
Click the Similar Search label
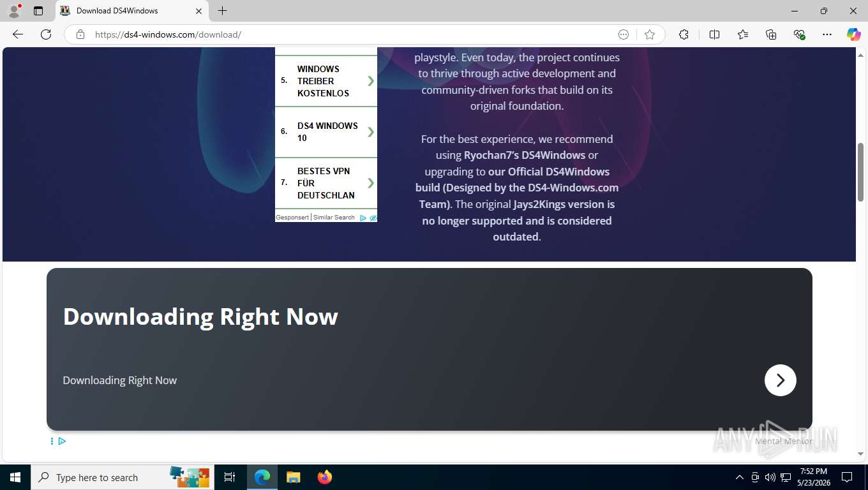pos(334,218)
